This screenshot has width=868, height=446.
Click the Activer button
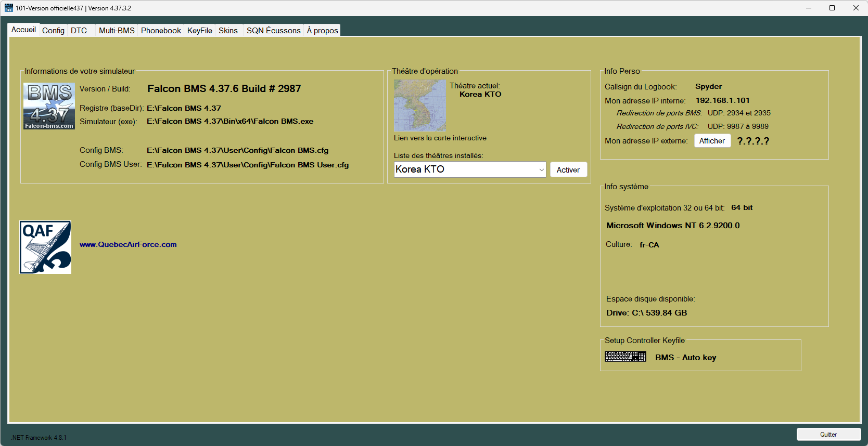(x=568, y=170)
